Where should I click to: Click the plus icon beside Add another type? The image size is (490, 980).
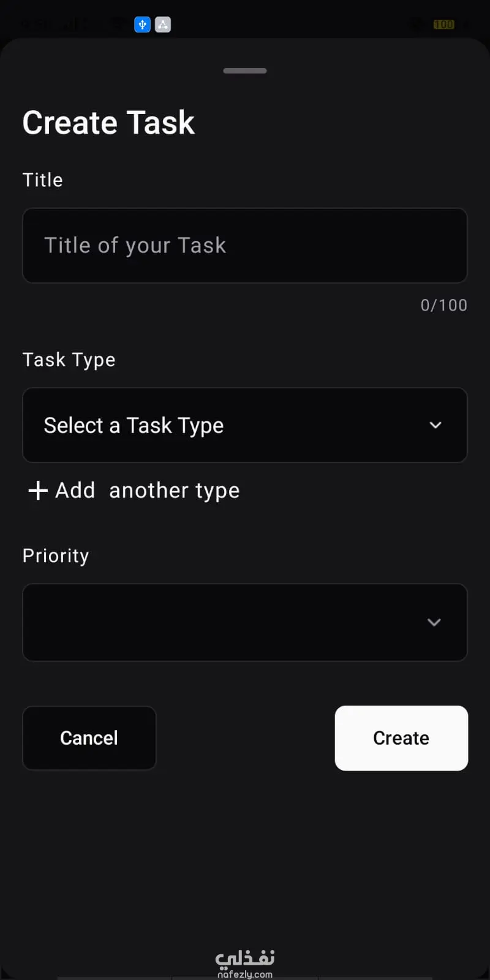click(38, 491)
